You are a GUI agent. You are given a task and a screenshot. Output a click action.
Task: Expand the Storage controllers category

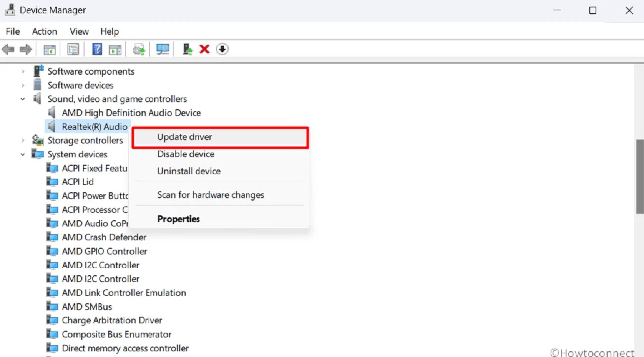tap(22, 140)
